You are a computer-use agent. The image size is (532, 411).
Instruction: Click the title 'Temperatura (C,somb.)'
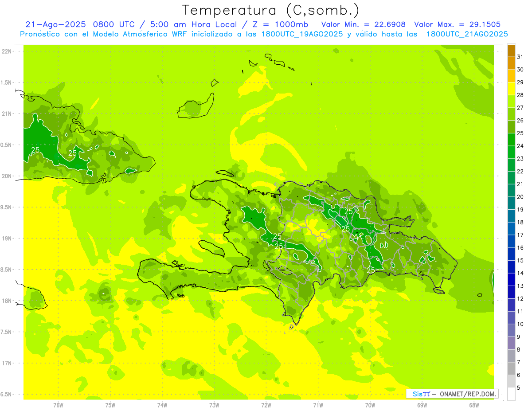271,11
